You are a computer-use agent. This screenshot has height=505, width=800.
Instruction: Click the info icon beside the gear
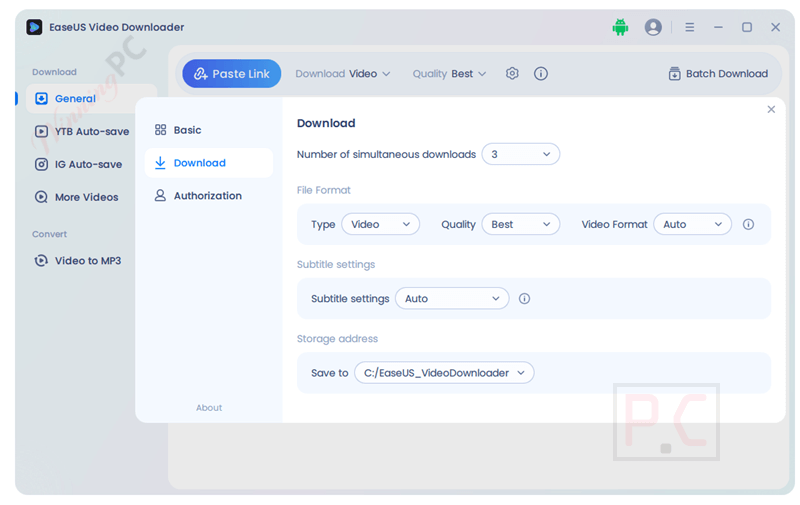click(541, 73)
